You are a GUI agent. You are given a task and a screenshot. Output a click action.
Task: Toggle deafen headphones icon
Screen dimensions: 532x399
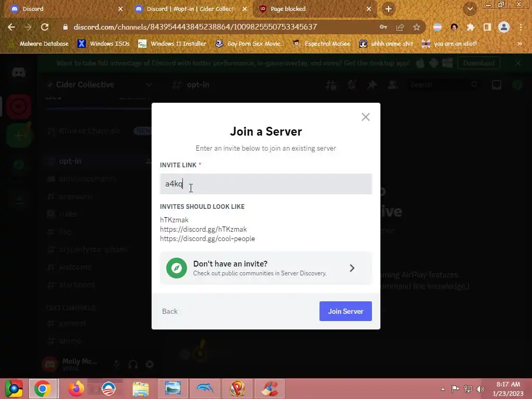(x=133, y=364)
